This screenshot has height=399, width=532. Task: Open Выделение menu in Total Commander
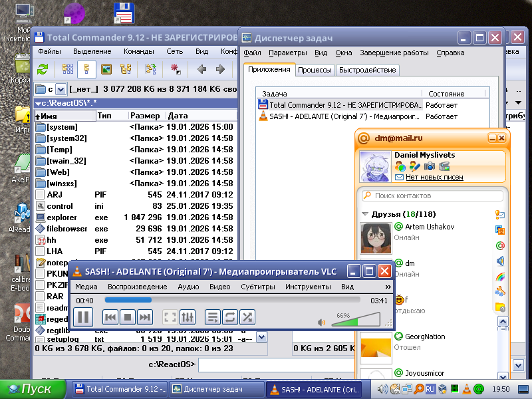coord(92,52)
